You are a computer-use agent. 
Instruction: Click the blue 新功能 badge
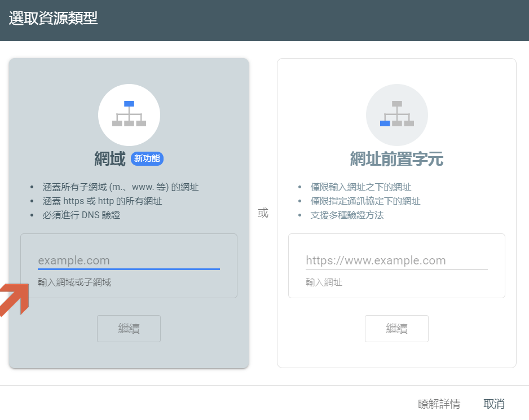147,159
